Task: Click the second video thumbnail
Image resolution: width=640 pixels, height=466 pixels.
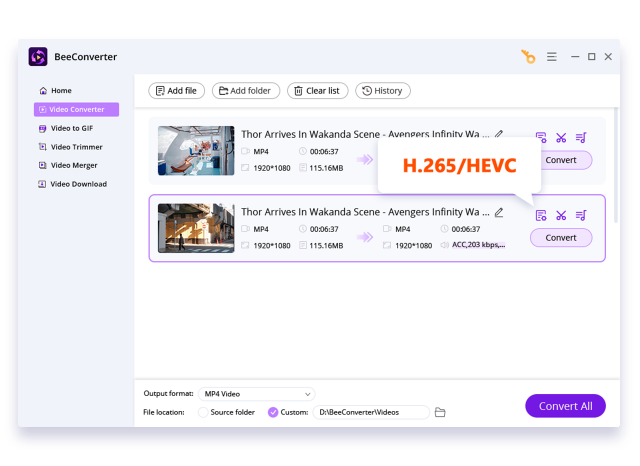Action: 196,228
